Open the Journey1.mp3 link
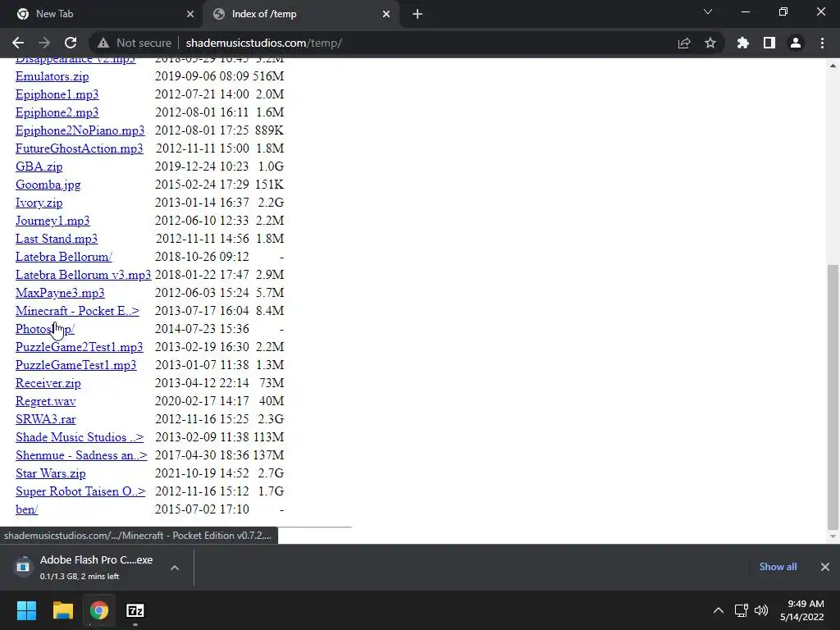 pos(52,221)
